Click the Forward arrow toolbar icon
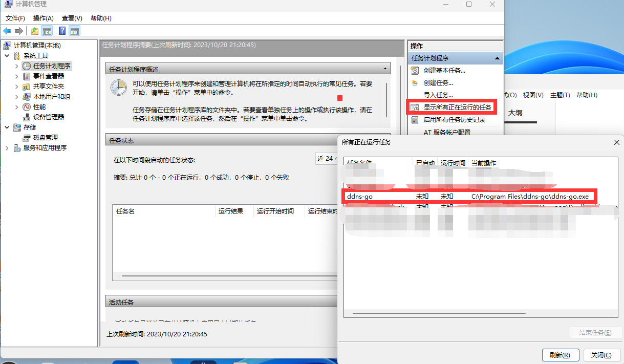The height and width of the screenshot is (364, 624). [19, 31]
